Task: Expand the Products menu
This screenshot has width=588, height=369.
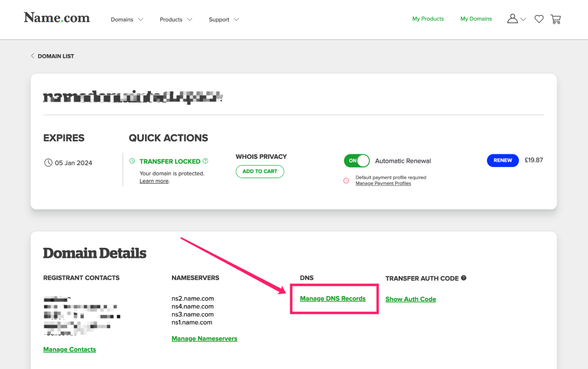Action: [x=176, y=20]
